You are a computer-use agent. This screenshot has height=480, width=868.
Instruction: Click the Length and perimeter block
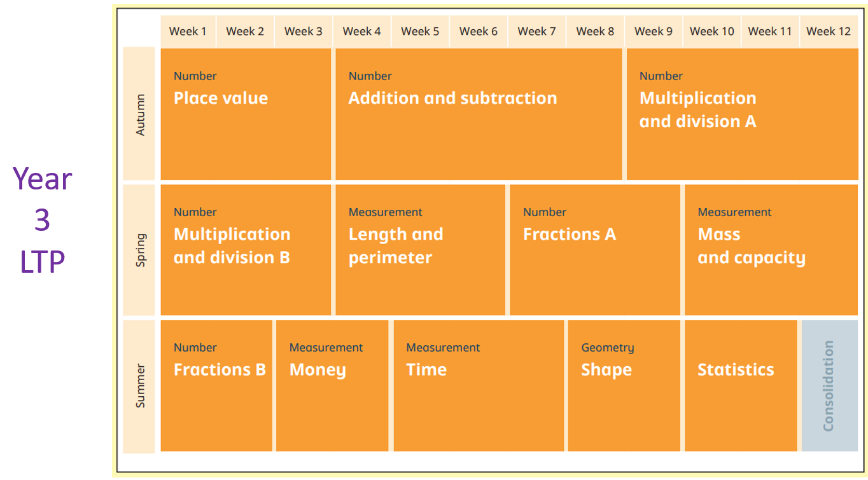pos(420,250)
